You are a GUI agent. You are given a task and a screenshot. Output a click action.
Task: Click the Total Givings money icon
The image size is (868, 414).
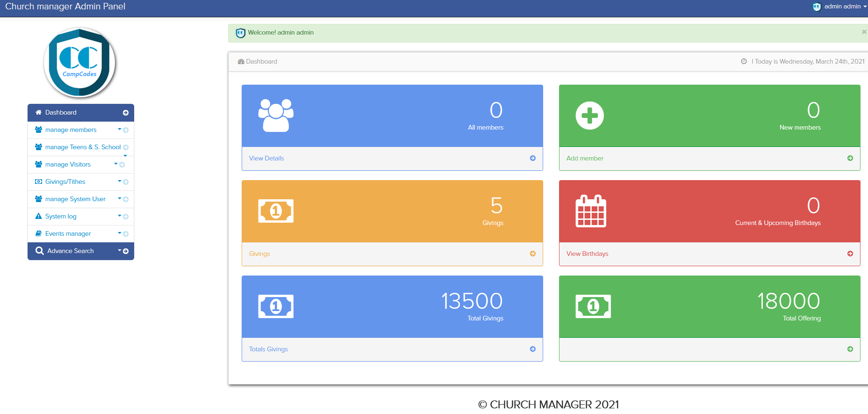(276, 306)
